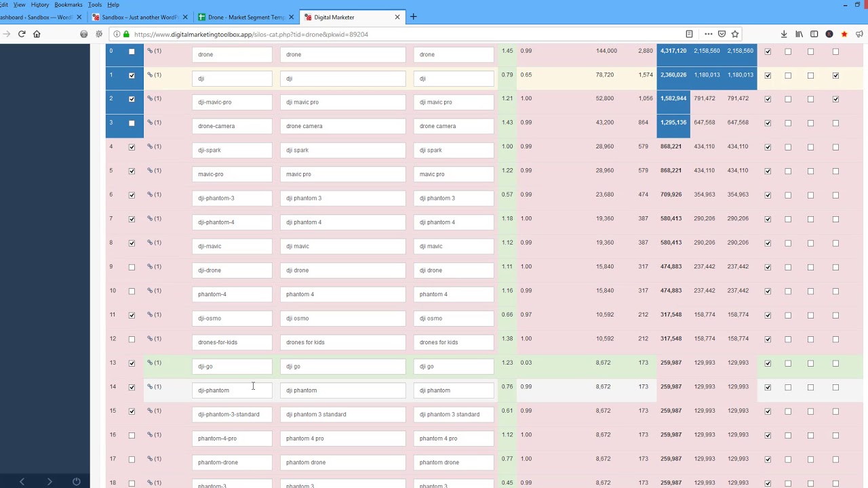Toggle the row-select checkbox for row 0 drone
The height and width of the screenshot is (488, 868).
tap(132, 52)
